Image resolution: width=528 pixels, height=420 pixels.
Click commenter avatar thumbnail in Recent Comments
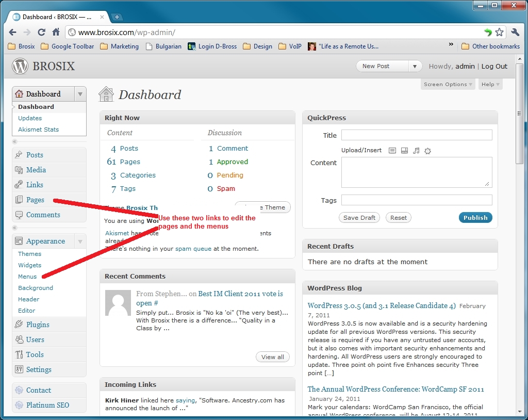[118, 303]
